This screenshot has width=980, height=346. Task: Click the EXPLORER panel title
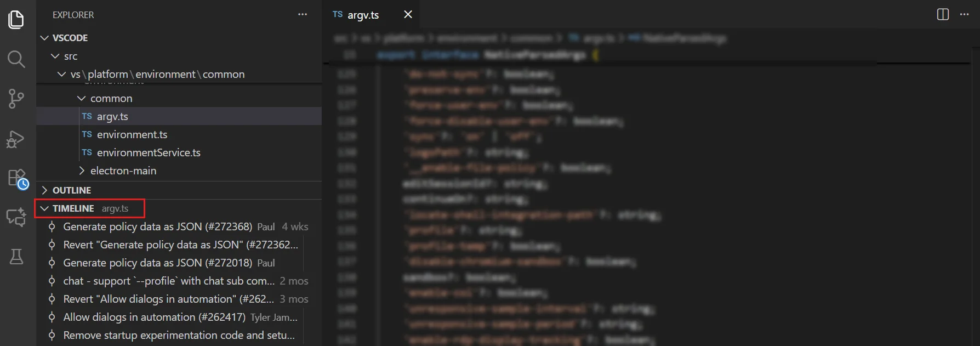pos(73,15)
